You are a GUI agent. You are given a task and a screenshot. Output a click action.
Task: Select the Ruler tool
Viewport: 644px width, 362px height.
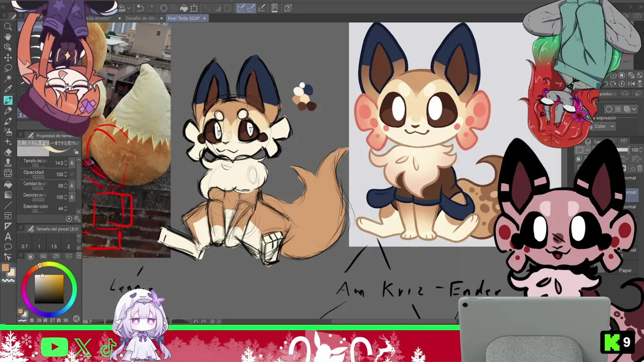8,226
